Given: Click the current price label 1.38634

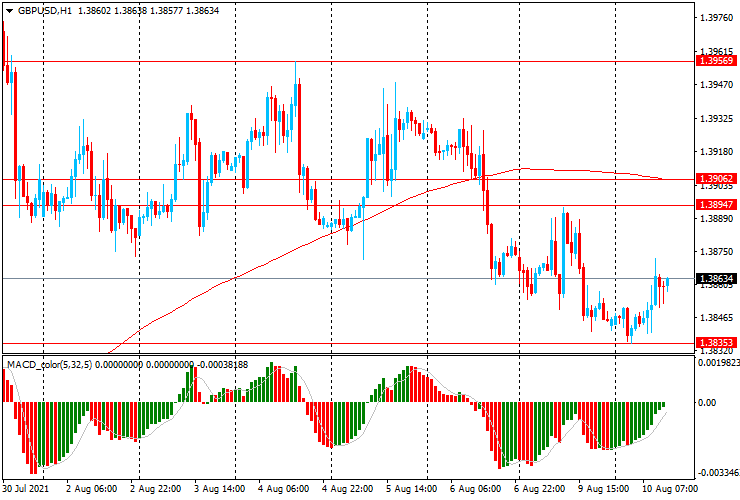Looking at the screenshot, I should pyautogui.click(x=716, y=279).
